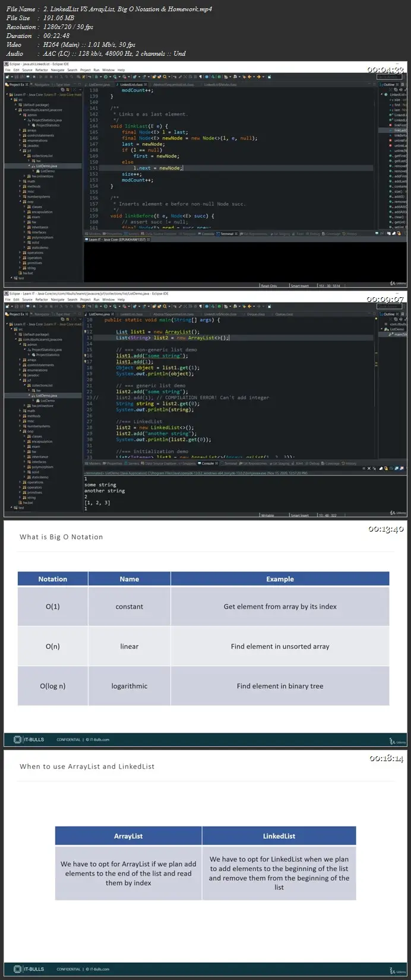The image size is (411, 980).
Task: Click ArrayList header in comparison slide
Action: click(x=128, y=836)
